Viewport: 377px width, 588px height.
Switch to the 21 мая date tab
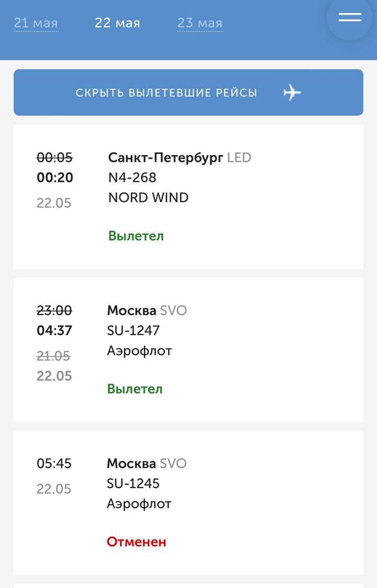coord(36,23)
